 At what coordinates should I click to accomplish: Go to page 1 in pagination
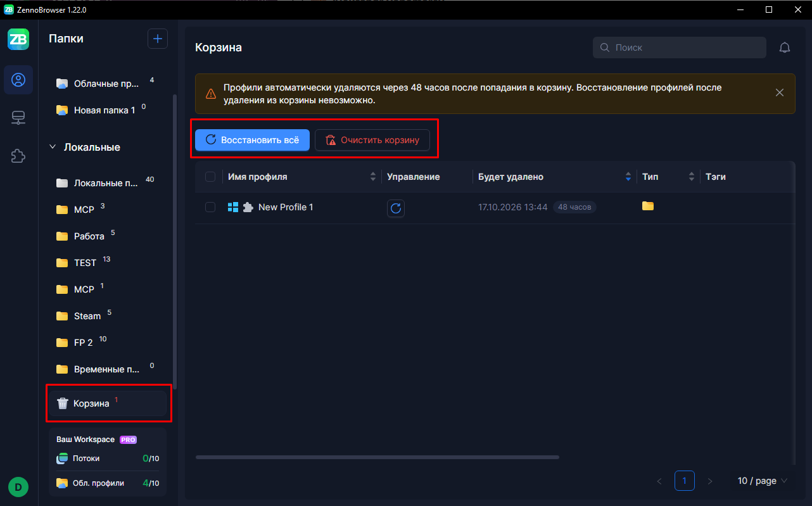point(684,481)
